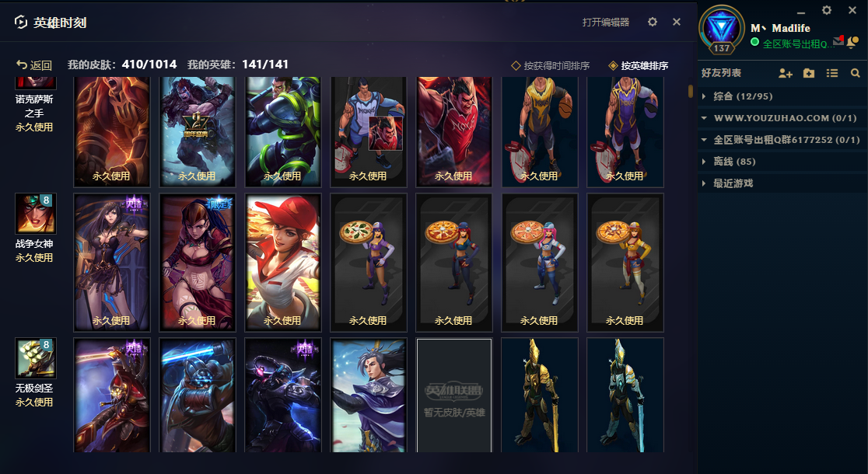The image size is (868, 474).
Task: Expand the 最近游戏 section
Action: (x=782, y=183)
